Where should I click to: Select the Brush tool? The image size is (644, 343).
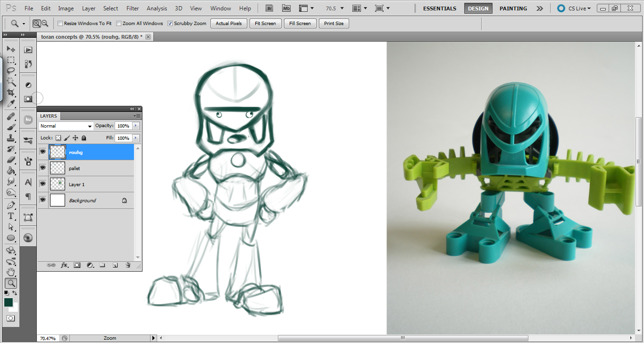(11, 127)
